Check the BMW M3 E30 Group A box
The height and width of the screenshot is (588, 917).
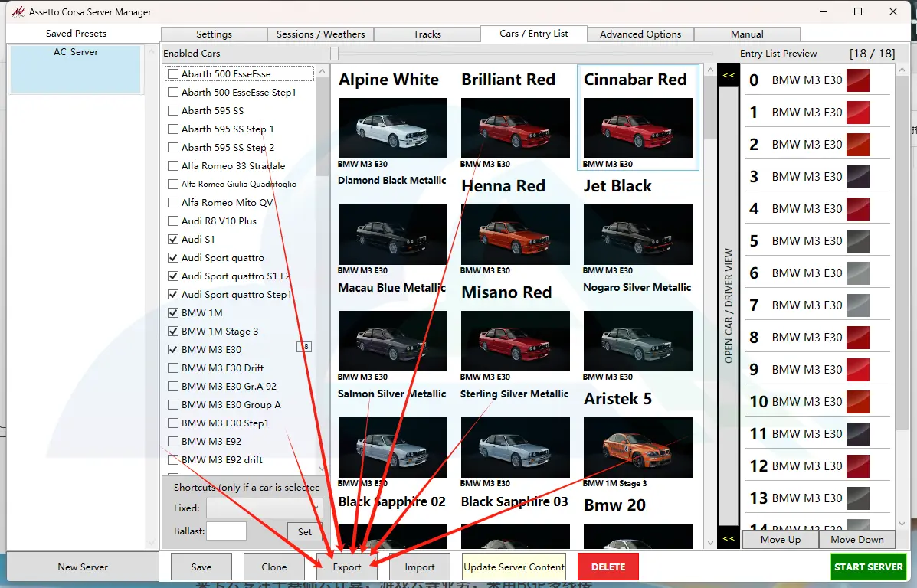pos(173,404)
